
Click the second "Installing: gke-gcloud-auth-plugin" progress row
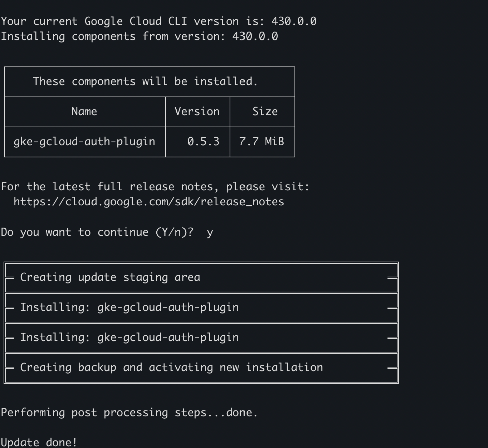tap(129, 337)
